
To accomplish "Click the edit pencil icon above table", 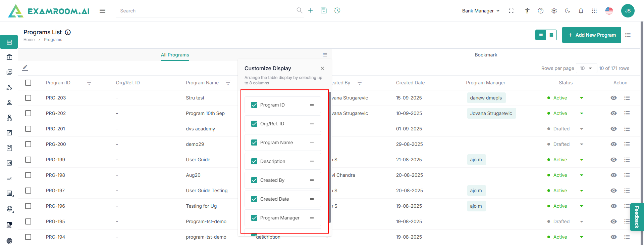I will (x=25, y=68).
